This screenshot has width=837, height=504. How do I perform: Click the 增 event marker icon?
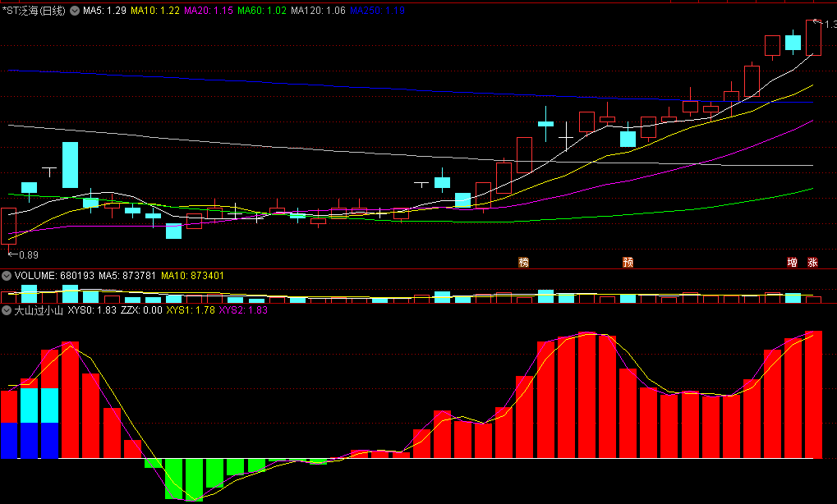point(793,263)
